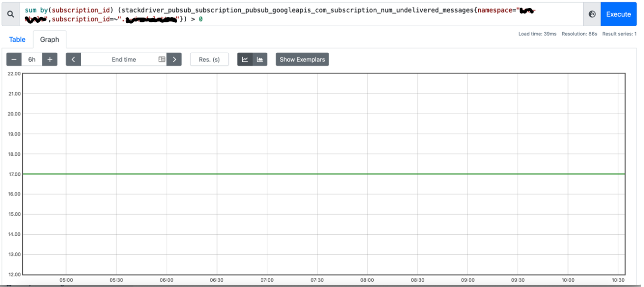
Task: Select the green series line at 17.00
Action: pos(323,174)
